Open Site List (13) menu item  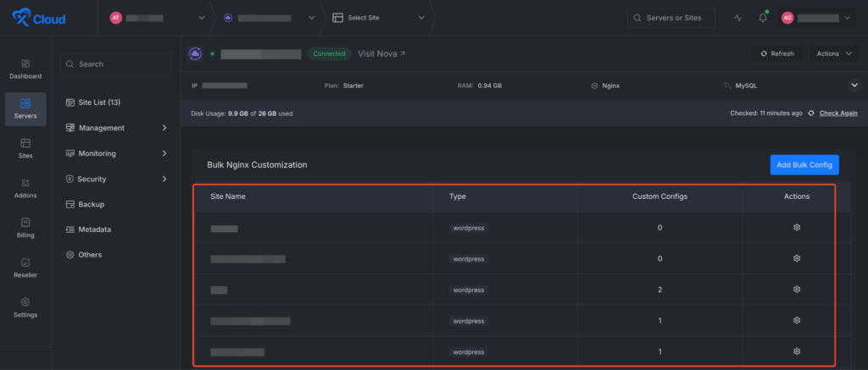tap(99, 102)
